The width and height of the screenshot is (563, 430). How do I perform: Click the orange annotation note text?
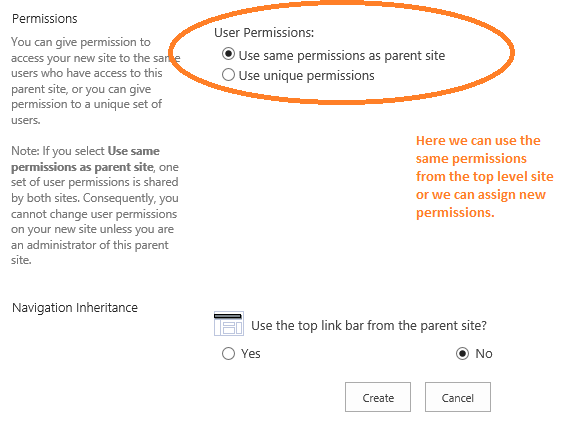[484, 176]
